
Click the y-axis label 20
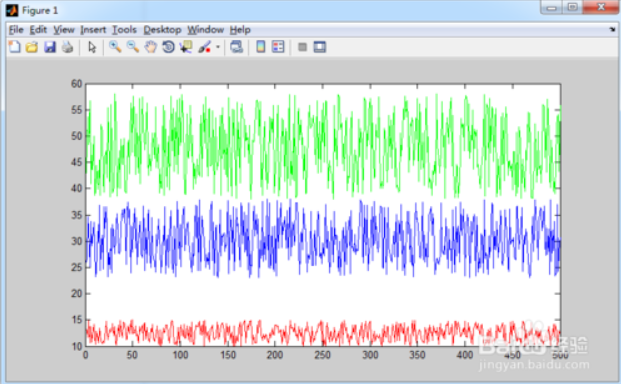76,294
